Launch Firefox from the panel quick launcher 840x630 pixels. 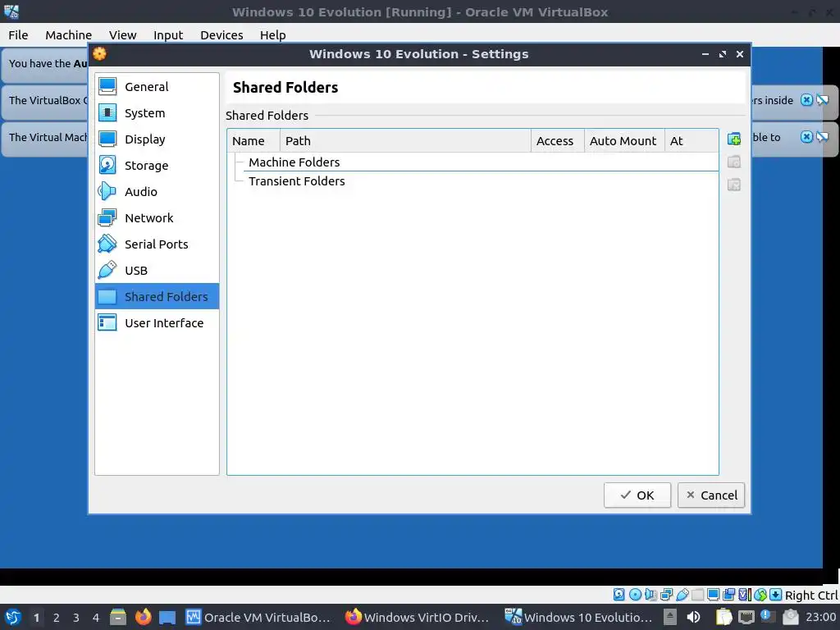click(143, 617)
